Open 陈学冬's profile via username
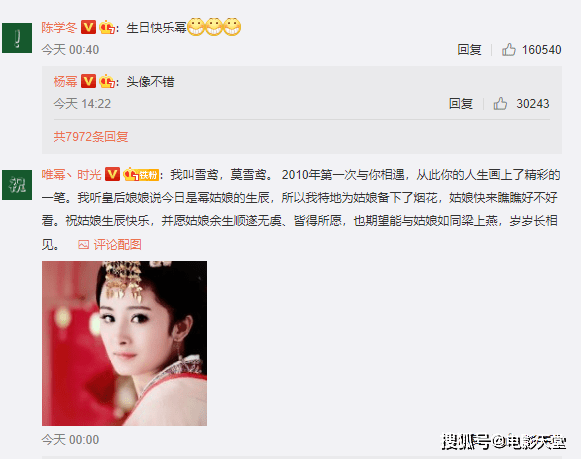The height and width of the screenshot is (459, 581). [x=59, y=27]
